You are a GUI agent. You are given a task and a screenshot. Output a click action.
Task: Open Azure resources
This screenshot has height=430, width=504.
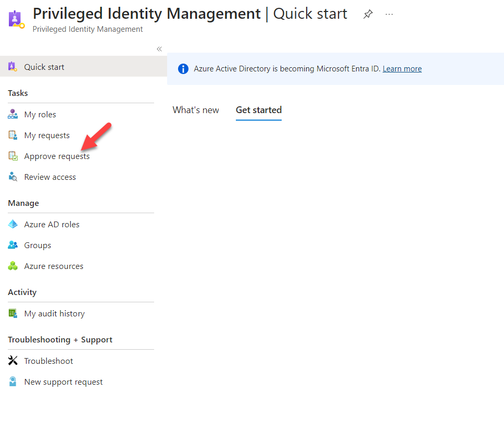(x=54, y=266)
